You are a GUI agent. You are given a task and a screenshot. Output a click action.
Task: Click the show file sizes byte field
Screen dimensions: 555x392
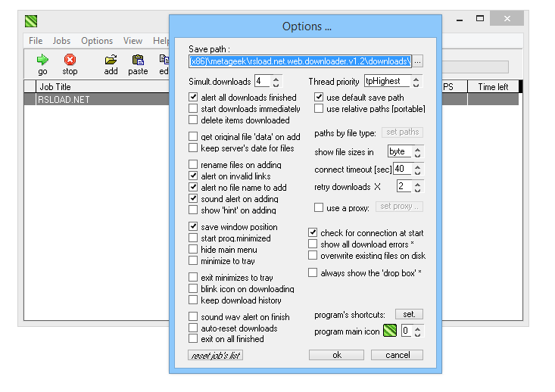coord(400,151)
